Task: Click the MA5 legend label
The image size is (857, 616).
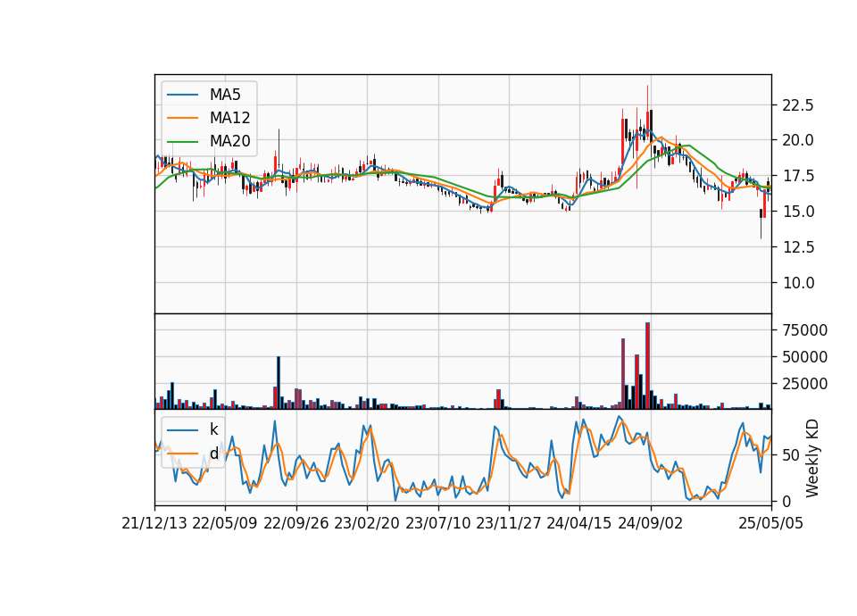Action: (225, 95)
